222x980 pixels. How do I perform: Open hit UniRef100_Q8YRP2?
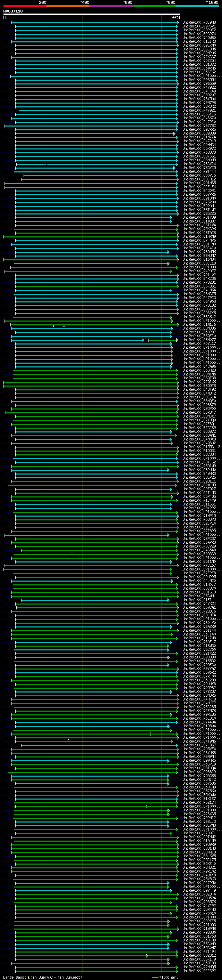199,508
